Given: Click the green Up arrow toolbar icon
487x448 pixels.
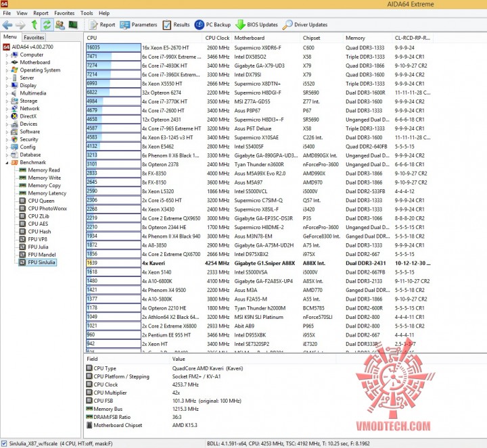Looking at the screenshot, I should (x=34, y=24).
